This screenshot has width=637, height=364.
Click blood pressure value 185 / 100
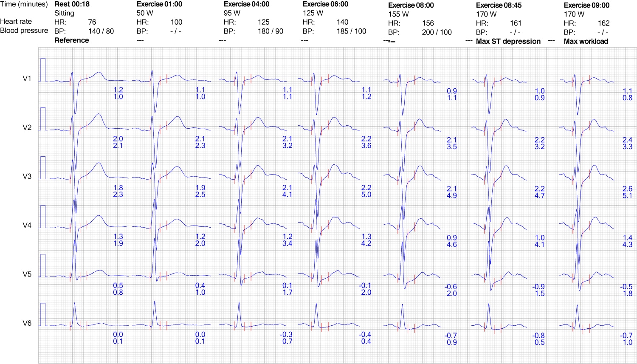351,31
